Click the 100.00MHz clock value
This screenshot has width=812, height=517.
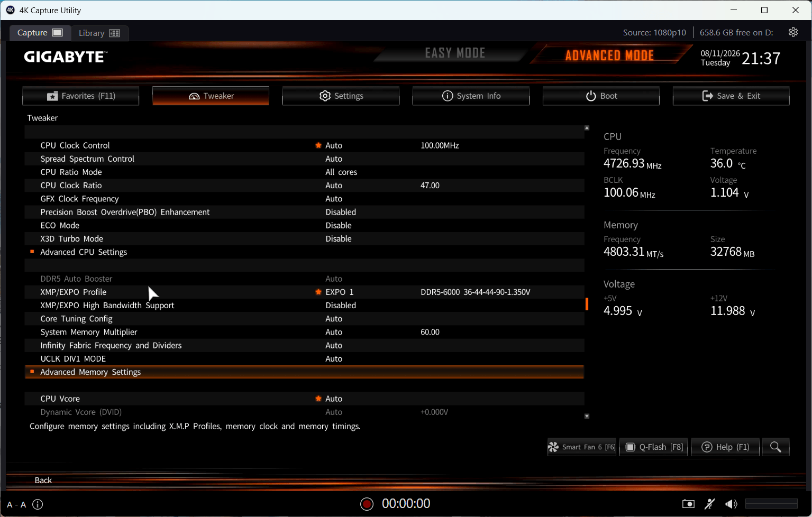pyautogui.click(x=440, y=145)
